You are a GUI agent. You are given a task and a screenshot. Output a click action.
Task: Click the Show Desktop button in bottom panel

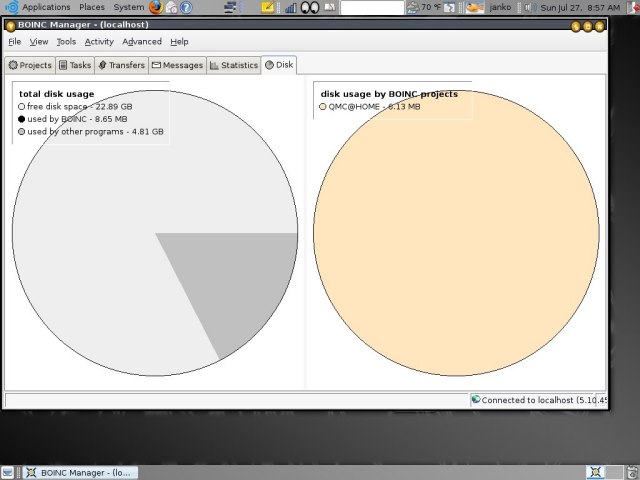(7, 473)
